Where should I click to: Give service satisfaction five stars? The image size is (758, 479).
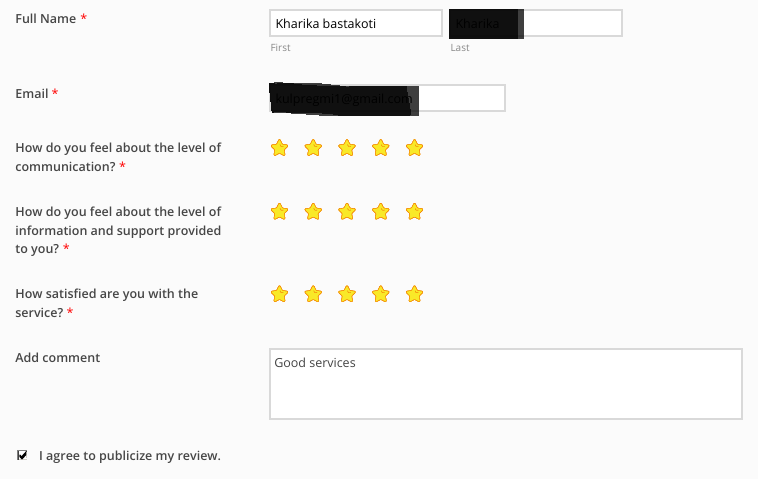click(415, 294)
